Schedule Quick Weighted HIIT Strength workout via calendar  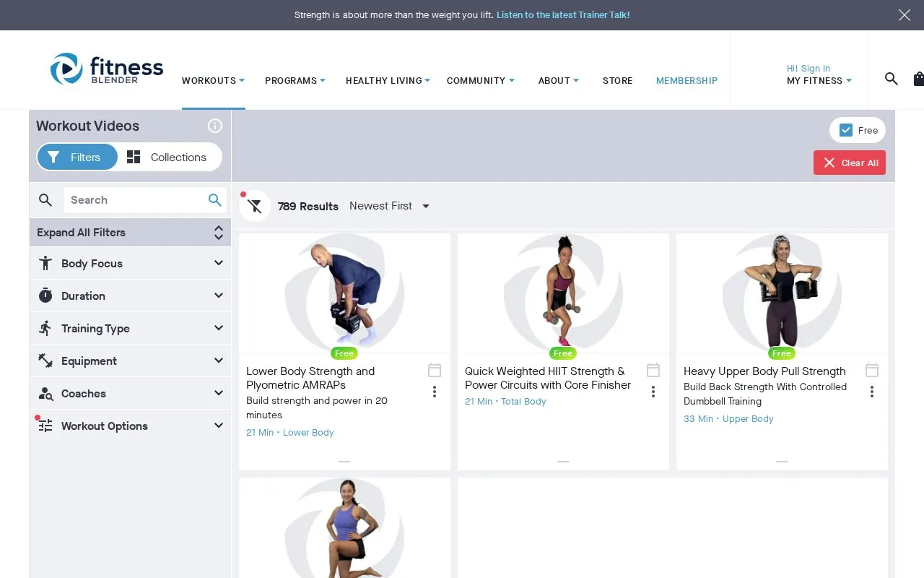[x=653, y=371]
